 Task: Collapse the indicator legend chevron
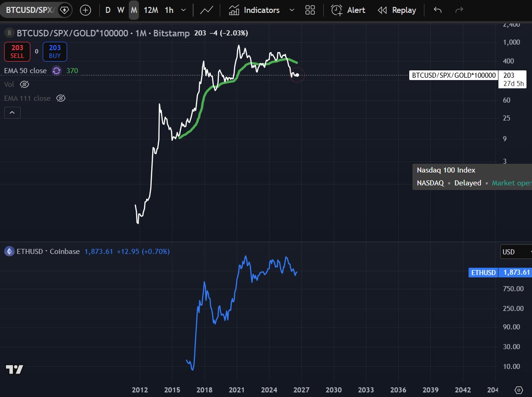(x=12, y=113)
